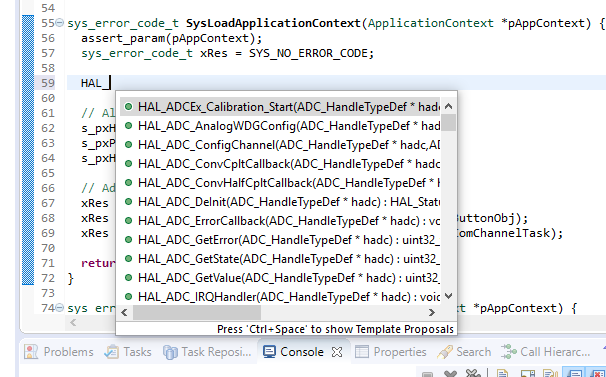Select HAL_ADC_GetValue in the list
Image resolution: width=606 pixels, height=377 pixels.
280,278
